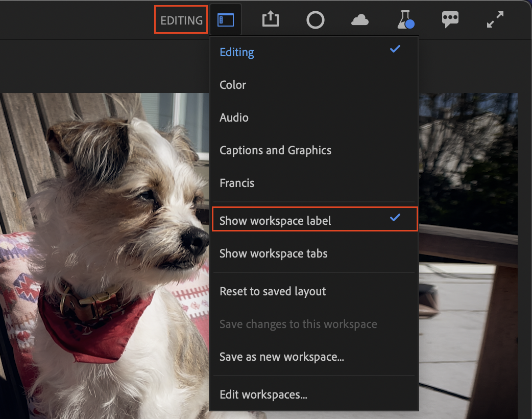Switch to the Francis custom workspace
This screenshot has width=532, height=419.
[237, 183]
